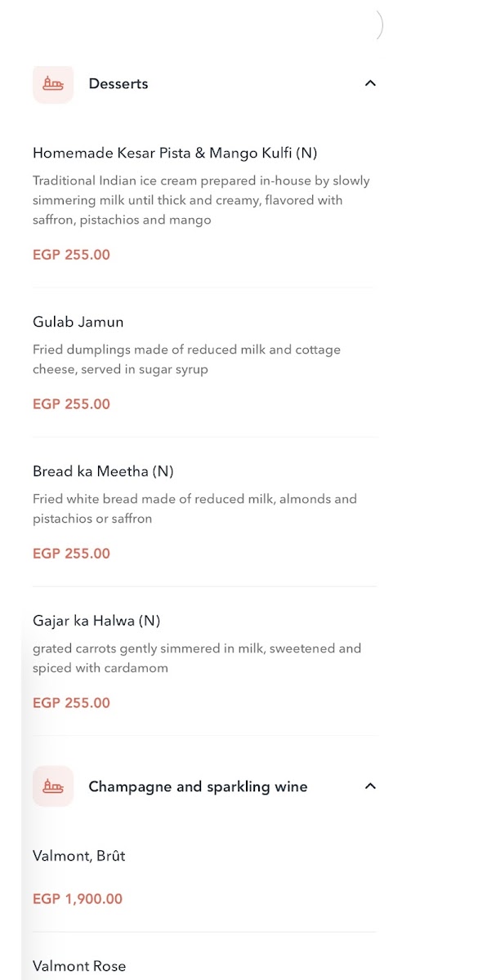The width and height of the screenshot is (496, 980).
Task: Click the Kulfi description text
Action: point(201,200)
